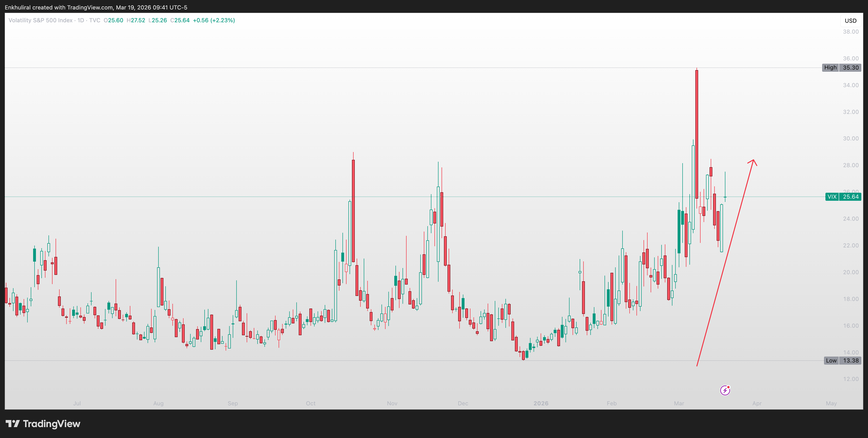Click the 2026 year label on time axis
This screenshot has width=868, height=438.
tap(541, 403)
